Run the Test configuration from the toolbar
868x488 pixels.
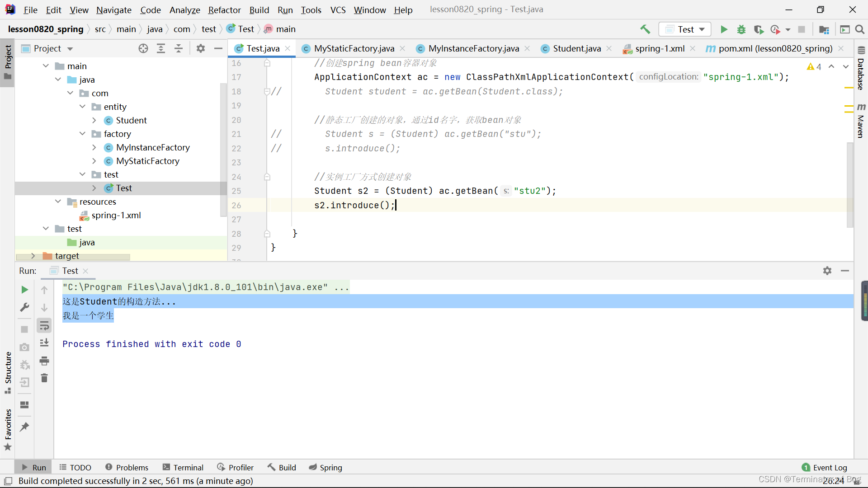724,29
